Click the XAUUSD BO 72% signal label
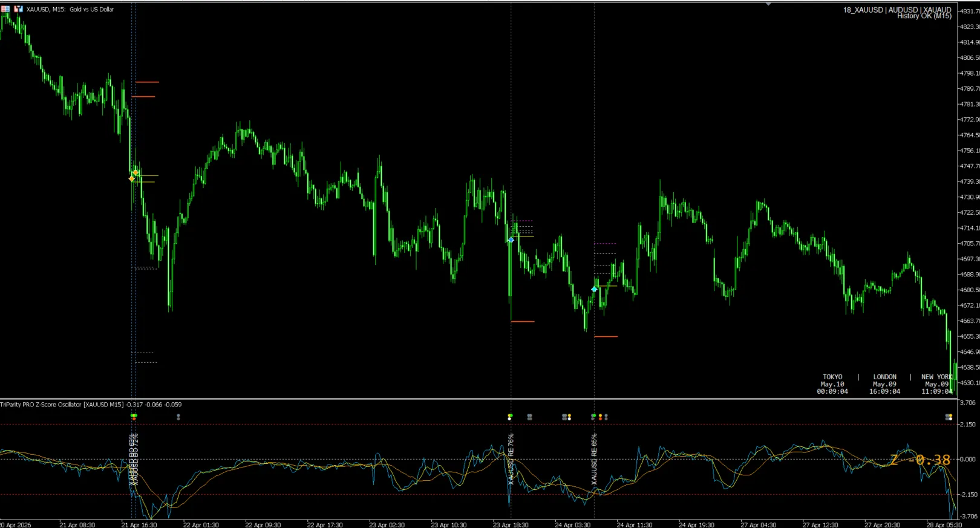Viewport: 980px width, 528px height. (x=136, y=459)
